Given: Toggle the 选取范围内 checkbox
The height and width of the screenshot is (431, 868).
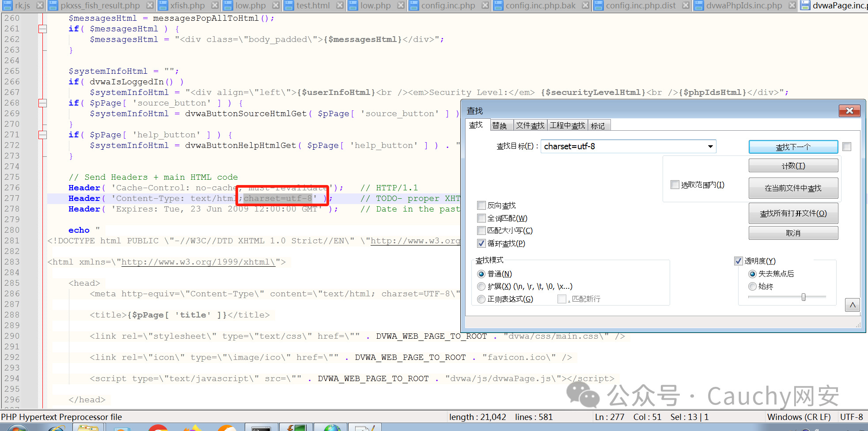Looking at the screenshot, I should tap(675, 185).
